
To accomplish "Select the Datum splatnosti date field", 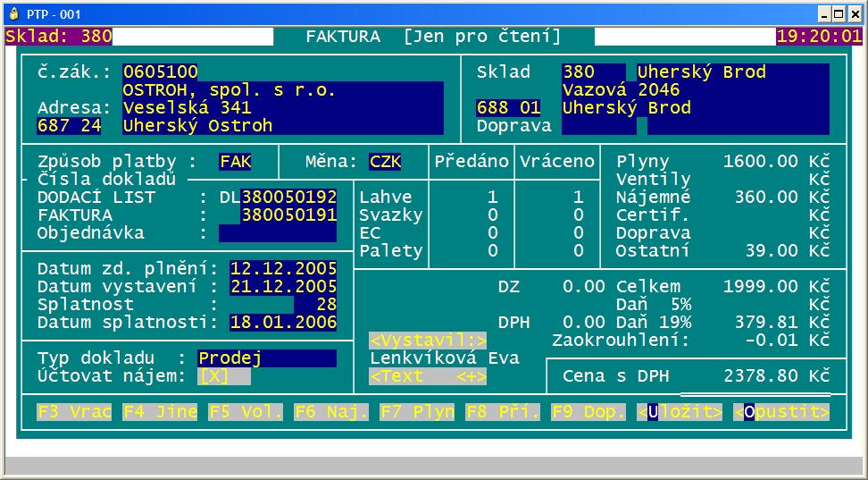I will (283, 323).
